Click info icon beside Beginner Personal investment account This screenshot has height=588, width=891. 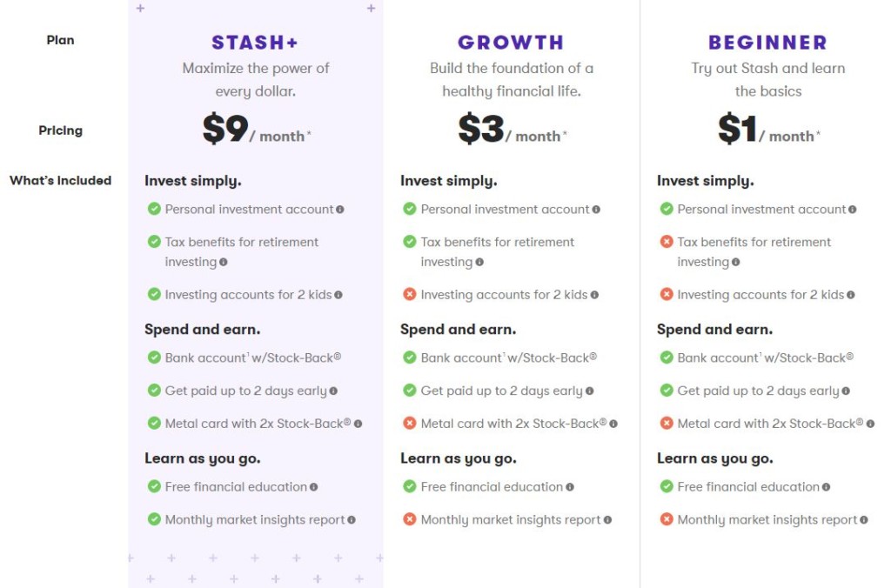point(853,210)
